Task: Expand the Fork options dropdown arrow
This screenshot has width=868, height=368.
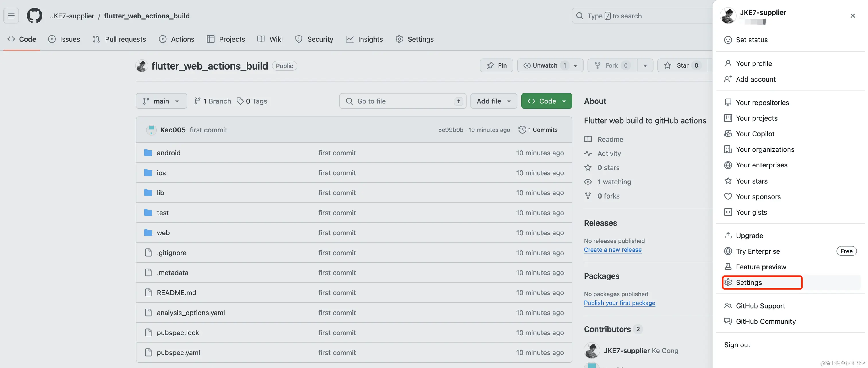Action: [645, 65]
